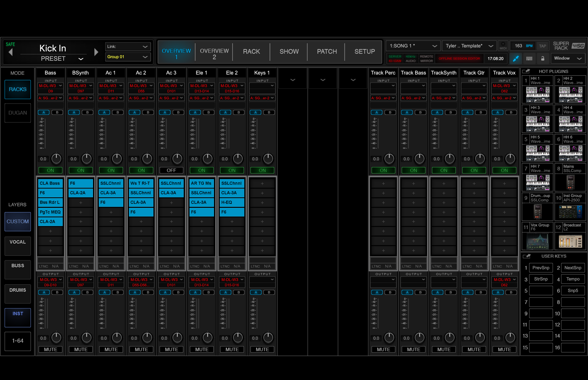Click the WSG SuperRack logo
588x380 pixels.
tap(578, 46)
